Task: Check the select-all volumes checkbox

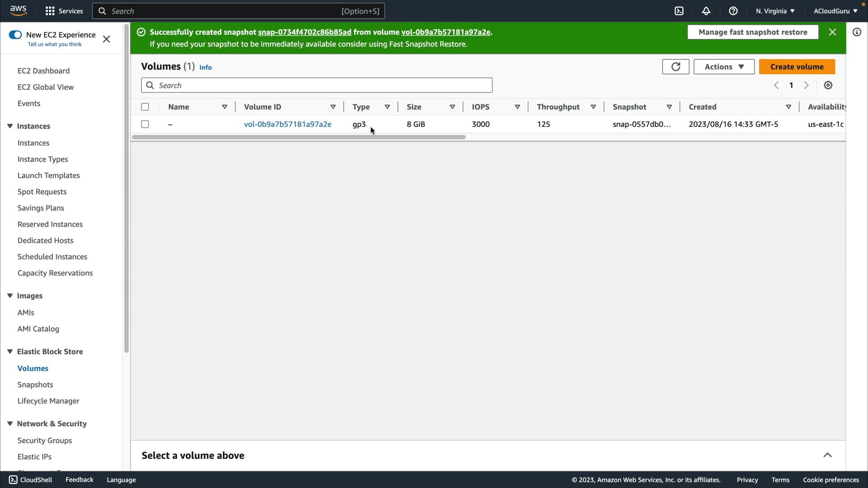Action: pos(145,107)
